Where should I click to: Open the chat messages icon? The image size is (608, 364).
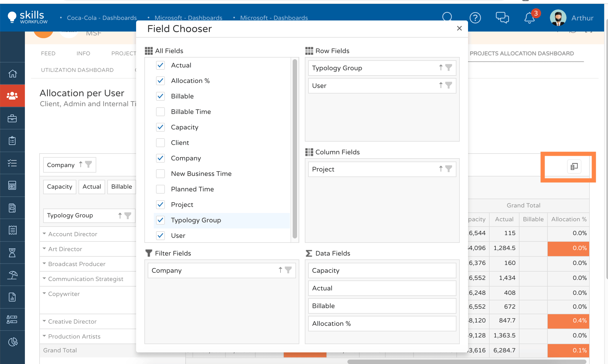(502, 18)
